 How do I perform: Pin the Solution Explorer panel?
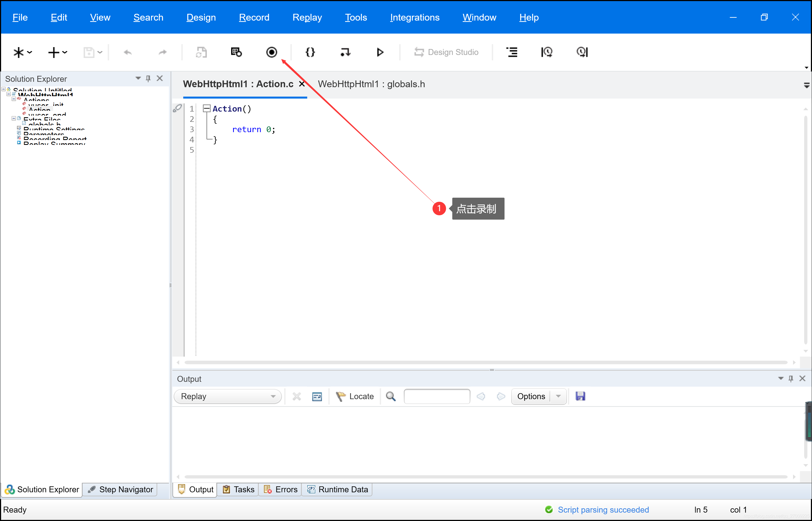click(148, 79)
